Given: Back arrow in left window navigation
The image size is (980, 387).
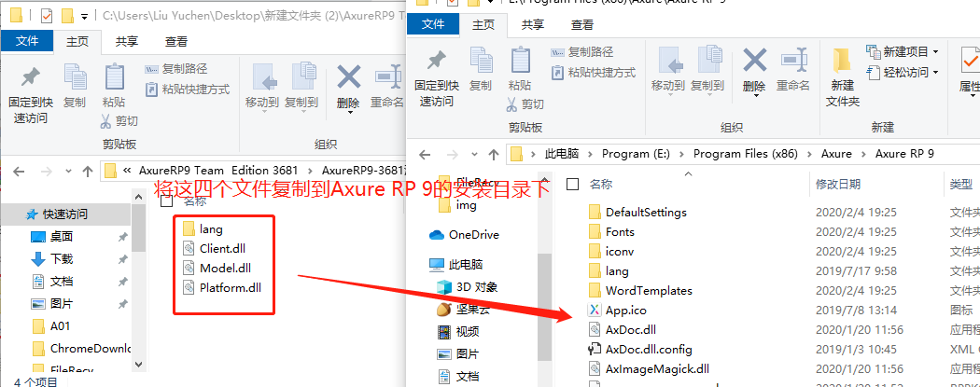Looking at the screenshot, I should coord(19,171).
